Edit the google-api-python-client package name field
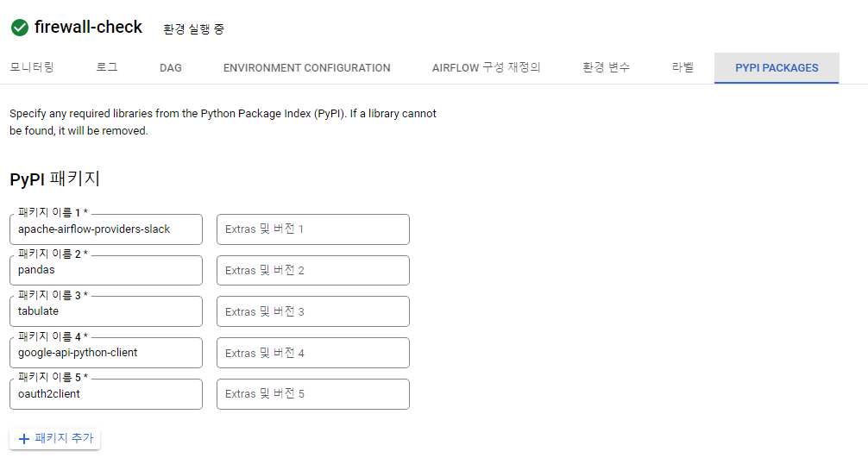This screenshot has height=458, width=868. click(106, 353)
